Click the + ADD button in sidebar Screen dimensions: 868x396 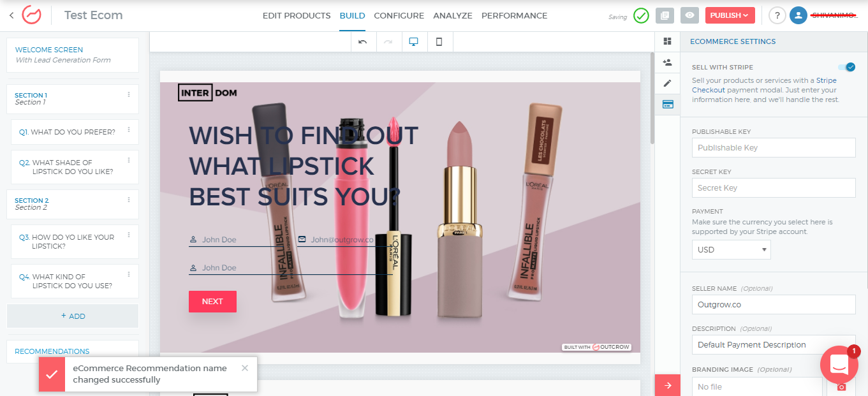pyautogui.click(x=72, y=316)
